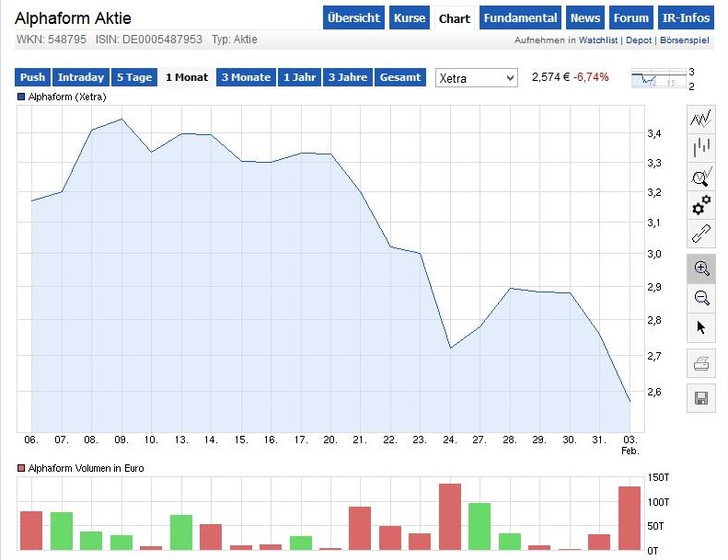Activate the zoom out tool
This screenshot has width=728, height=560.
701,297
